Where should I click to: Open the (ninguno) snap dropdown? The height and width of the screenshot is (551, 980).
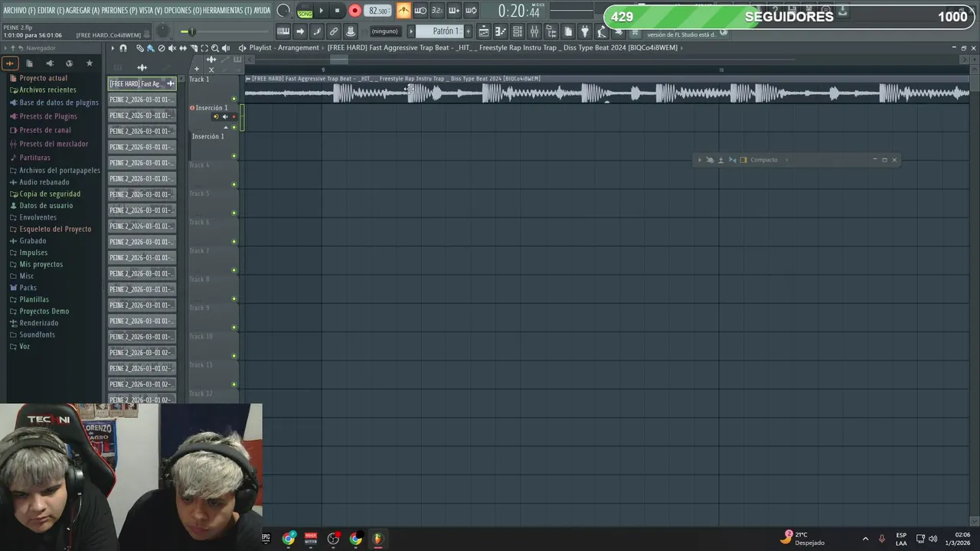[385, 31]
